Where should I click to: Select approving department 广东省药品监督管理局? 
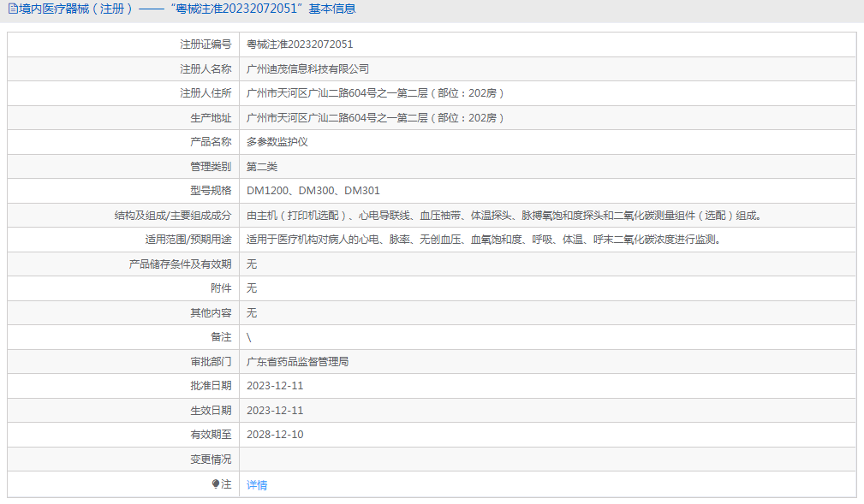(x=297, y=361)
